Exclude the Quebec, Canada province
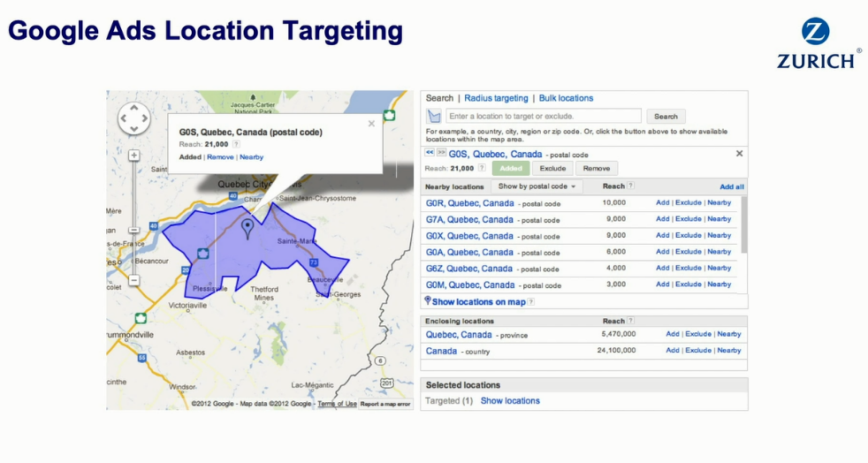Viewport: 868px width, 463px height. click(x=698, y=334)
